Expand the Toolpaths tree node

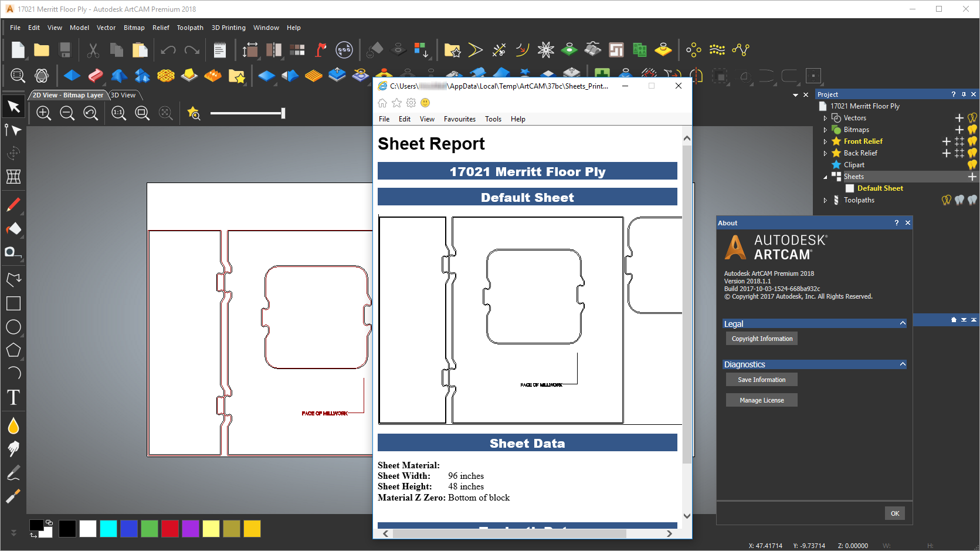825,200
